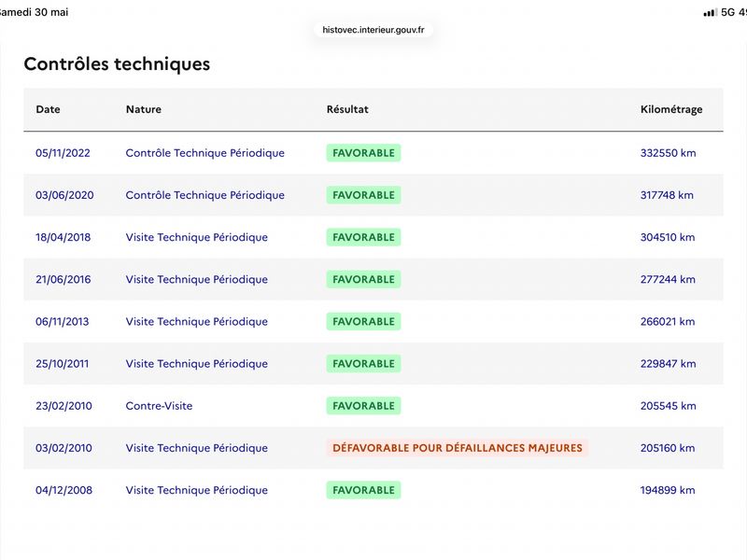Image resolution: width=747 pixels, height=560 pixels.
Task: Tap the 5G network indicator
Action: click(x=727, y=12)
